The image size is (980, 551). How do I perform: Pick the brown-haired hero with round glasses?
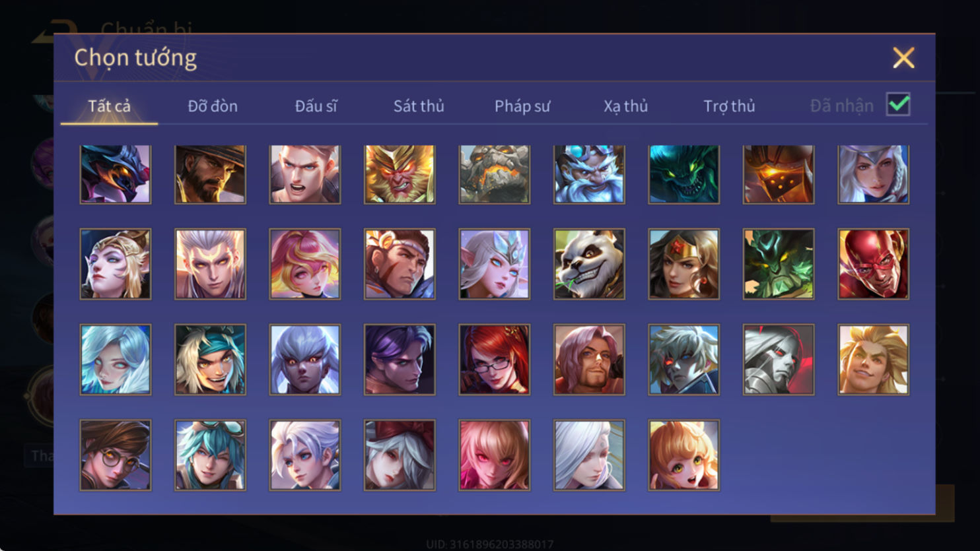pos(116,455)
